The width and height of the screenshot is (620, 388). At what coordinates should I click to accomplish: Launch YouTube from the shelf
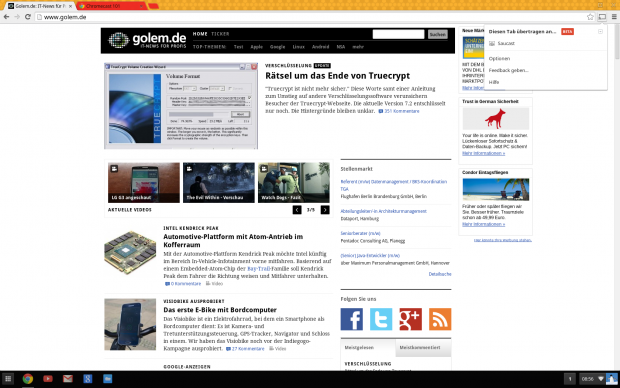point(48,379)
